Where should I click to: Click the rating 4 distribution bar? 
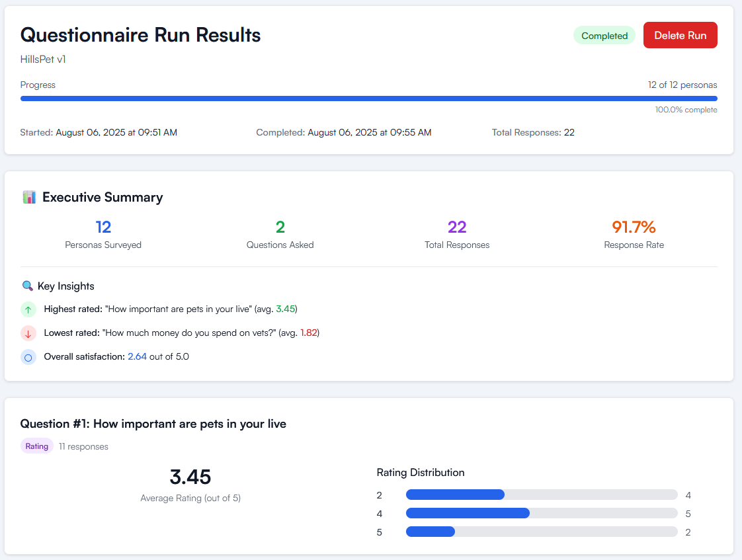[x=542, y=513]
